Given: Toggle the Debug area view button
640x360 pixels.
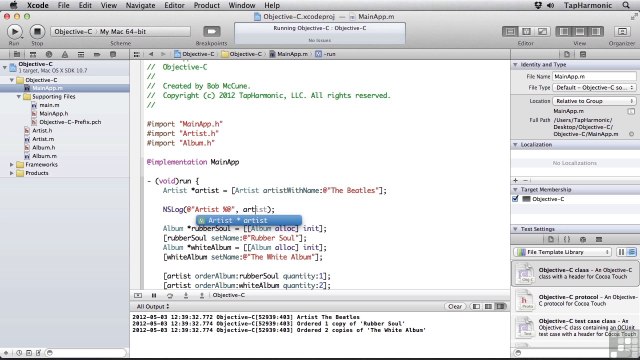Looking at the screenshot, I should [580, 31].
